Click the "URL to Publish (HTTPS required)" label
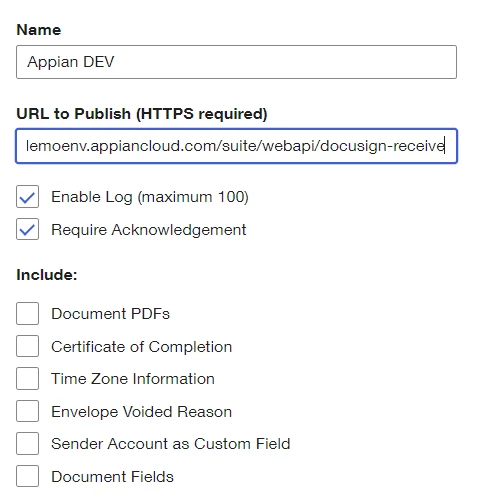This screenshot has height=504, width=497. click(142, 114)
